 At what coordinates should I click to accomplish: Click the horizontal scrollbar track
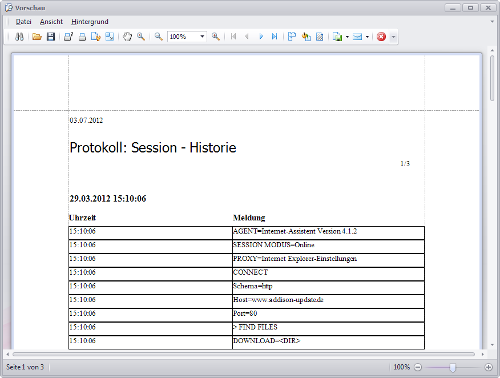[x=244, y=354]
